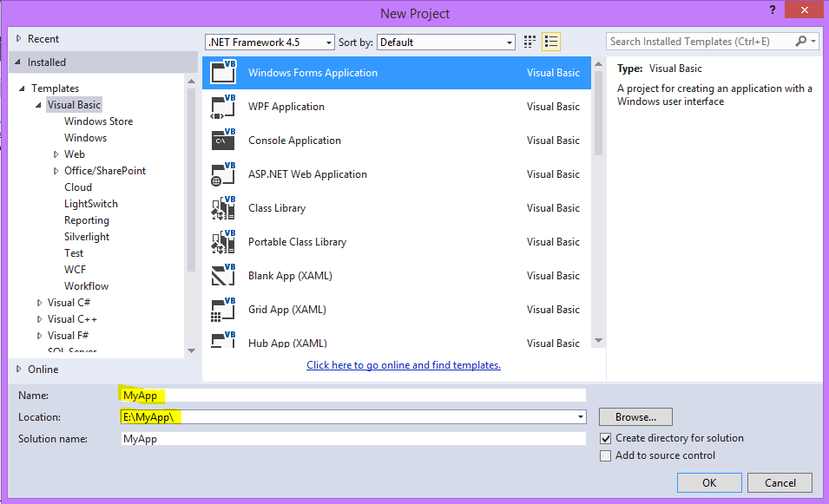Collapse the Installed section
The width and height of the screenshot is (829, 504).
[x=17, y=62]
